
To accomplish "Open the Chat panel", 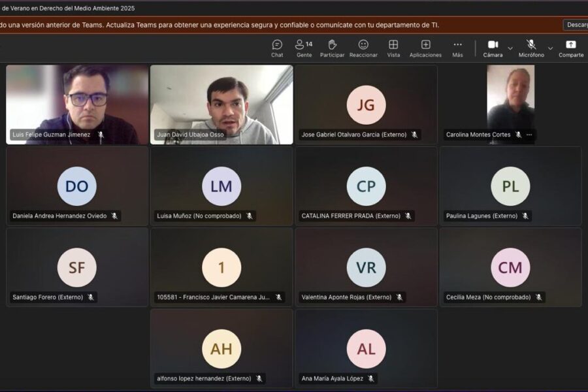I will (277, 48).
